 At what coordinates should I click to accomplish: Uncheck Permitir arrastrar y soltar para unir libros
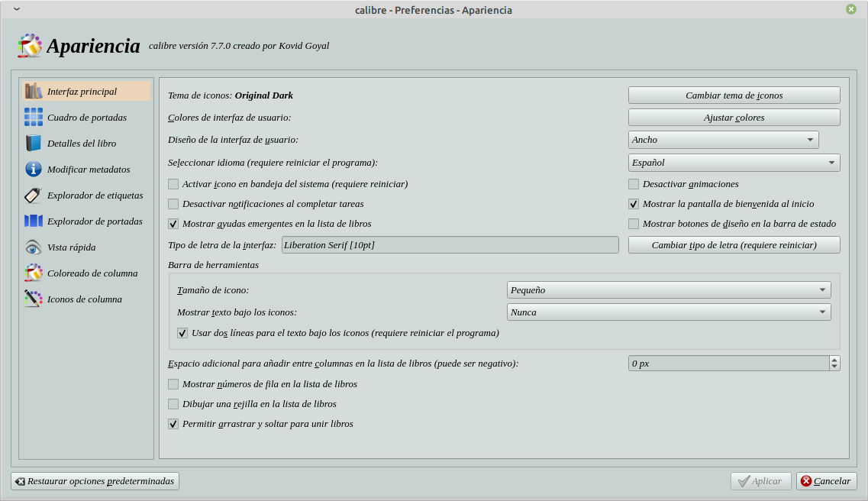[x=173, y=424]
